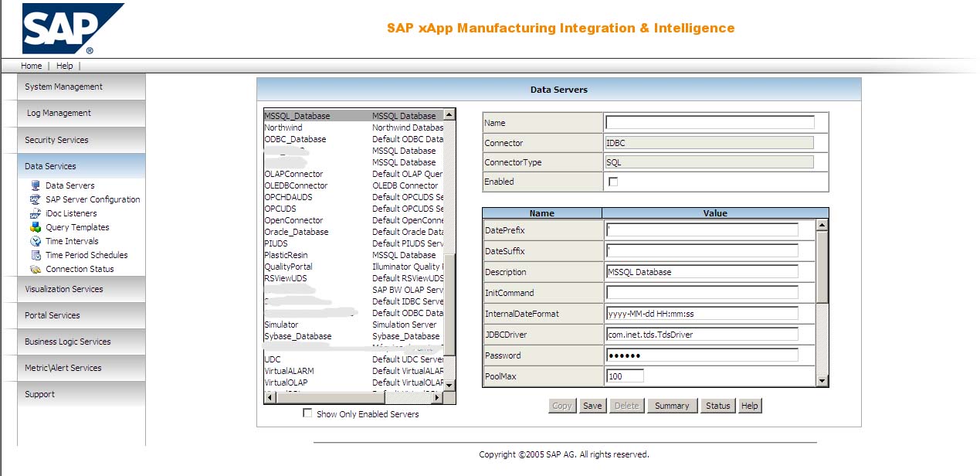The image size is (980, 476).
Task: Click the Summary button
Action: [x=672, y=405]
